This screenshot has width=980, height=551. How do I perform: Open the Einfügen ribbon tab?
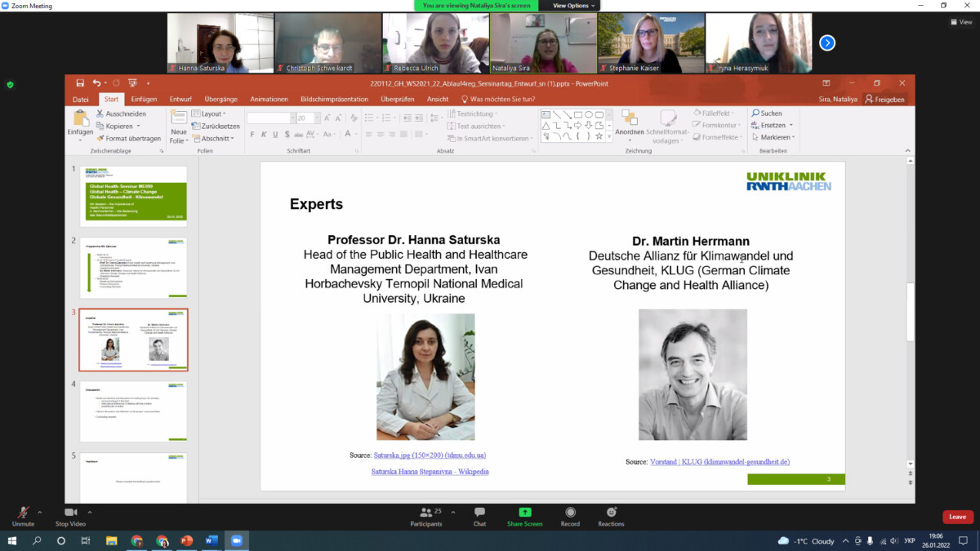pyautogui.click(x=144, y=99)
